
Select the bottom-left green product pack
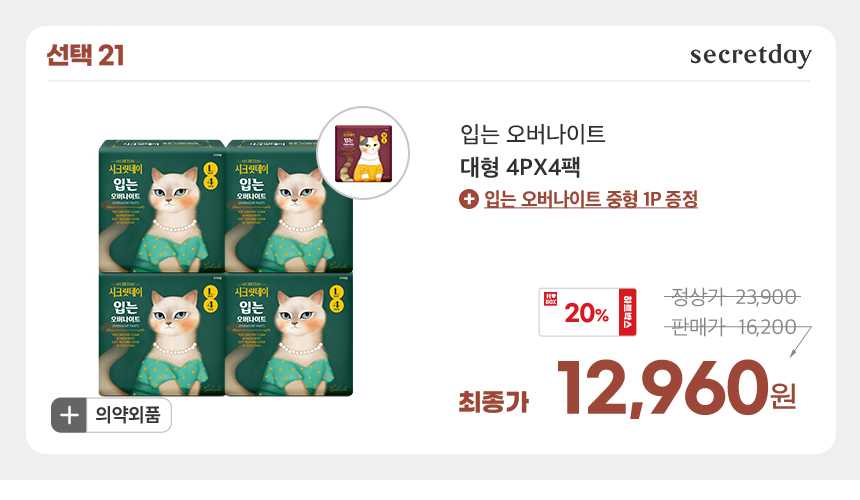(x=162, y=334)
